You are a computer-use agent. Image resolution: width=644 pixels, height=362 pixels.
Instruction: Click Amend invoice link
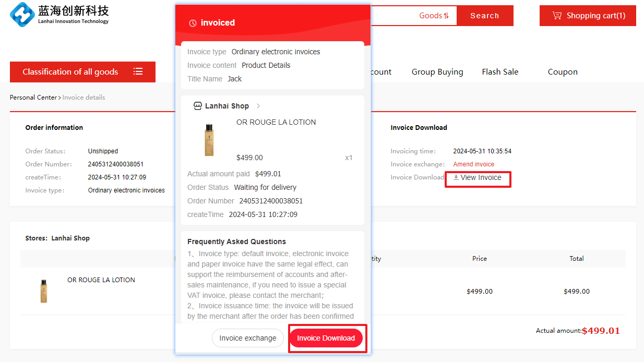point(473,164)
